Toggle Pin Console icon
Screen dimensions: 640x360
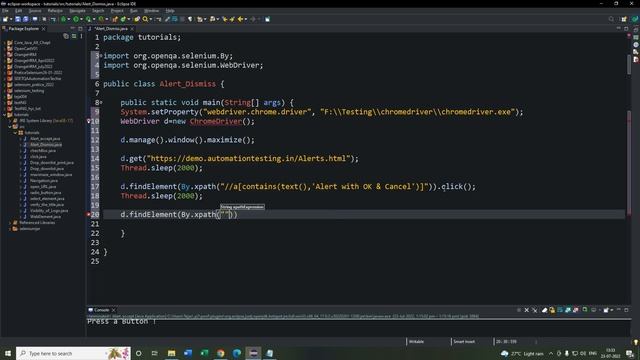[585, 310]
